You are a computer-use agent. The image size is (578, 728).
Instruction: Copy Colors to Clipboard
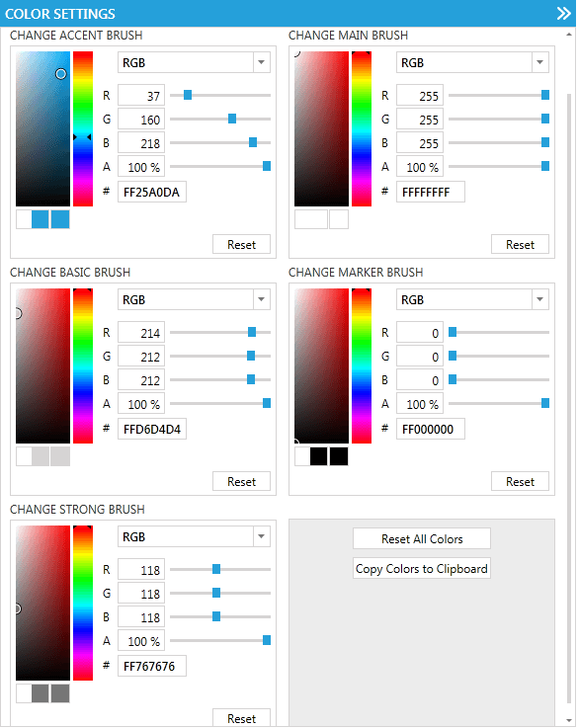click(x=422, y=568)
